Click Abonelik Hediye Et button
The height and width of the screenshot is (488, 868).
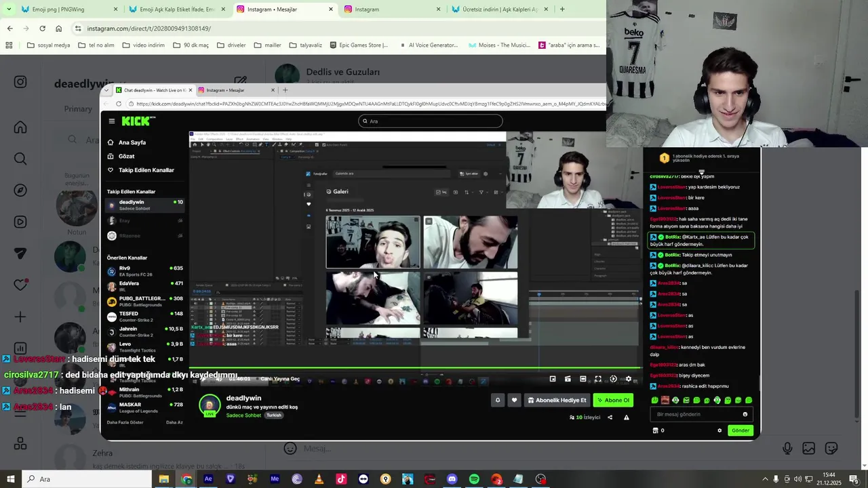coord(557,400)
